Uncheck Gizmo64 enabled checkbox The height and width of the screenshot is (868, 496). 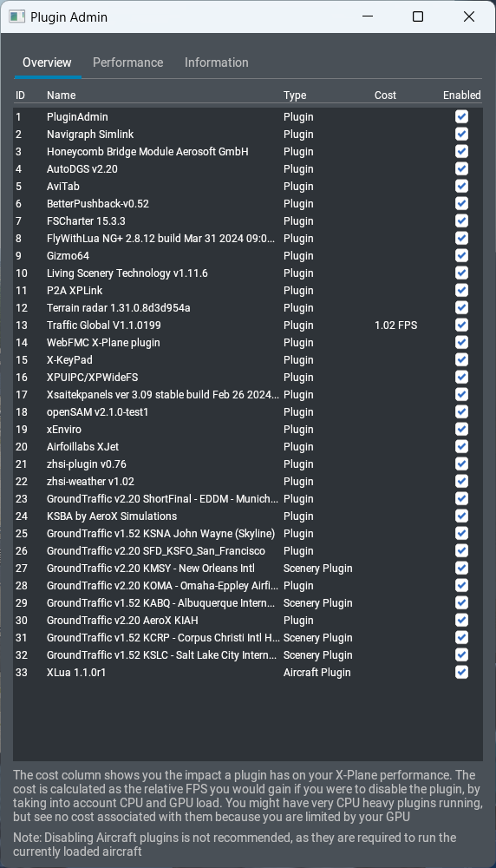(461, 255)
